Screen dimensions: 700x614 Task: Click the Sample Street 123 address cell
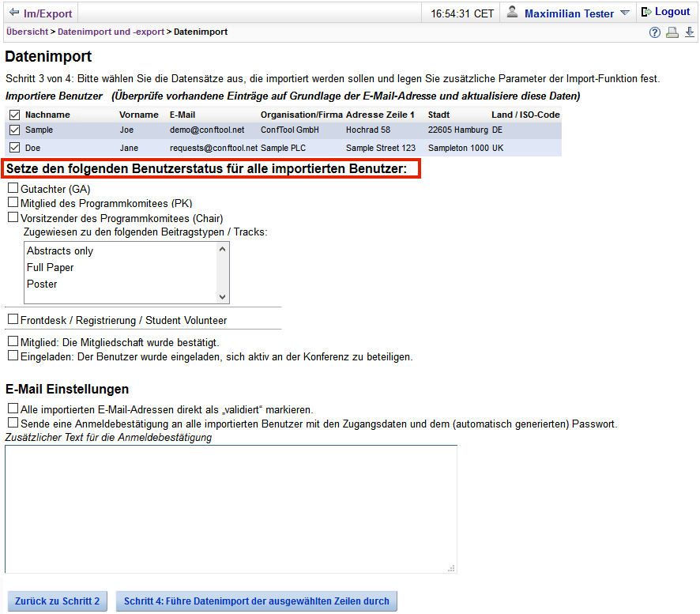pyautogui.click(x=380, y=148)
